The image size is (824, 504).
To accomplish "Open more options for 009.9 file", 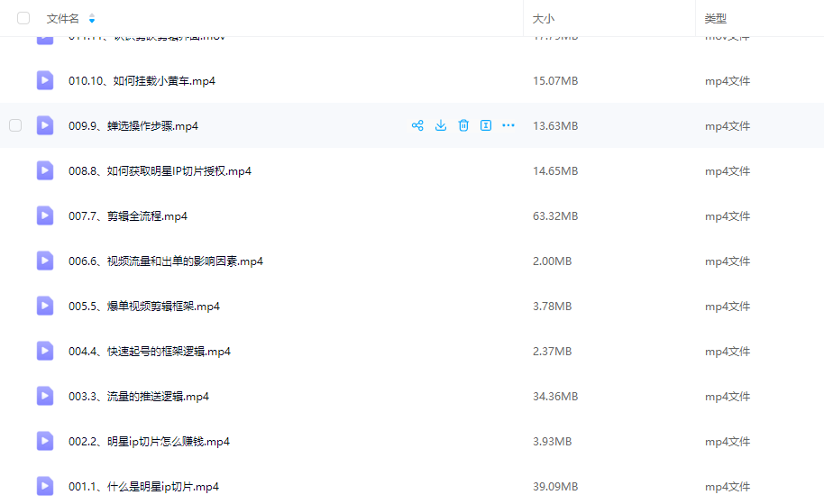I will click(x=508, y=125).
